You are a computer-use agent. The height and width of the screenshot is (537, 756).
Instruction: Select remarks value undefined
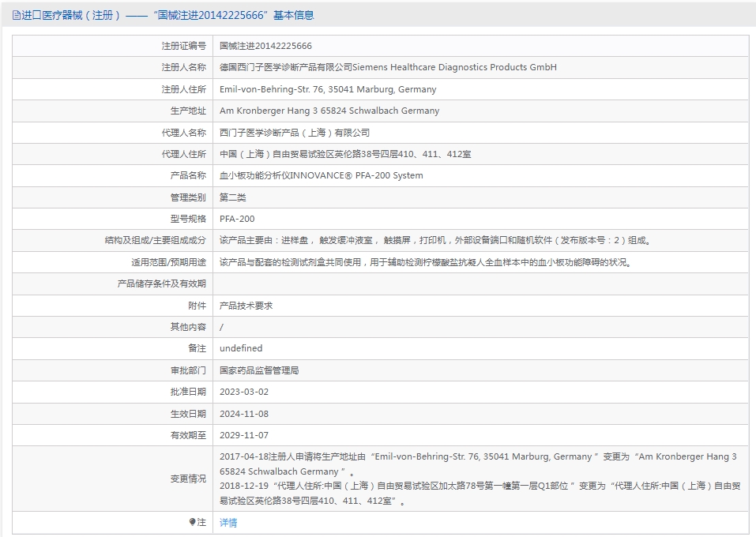241,348
